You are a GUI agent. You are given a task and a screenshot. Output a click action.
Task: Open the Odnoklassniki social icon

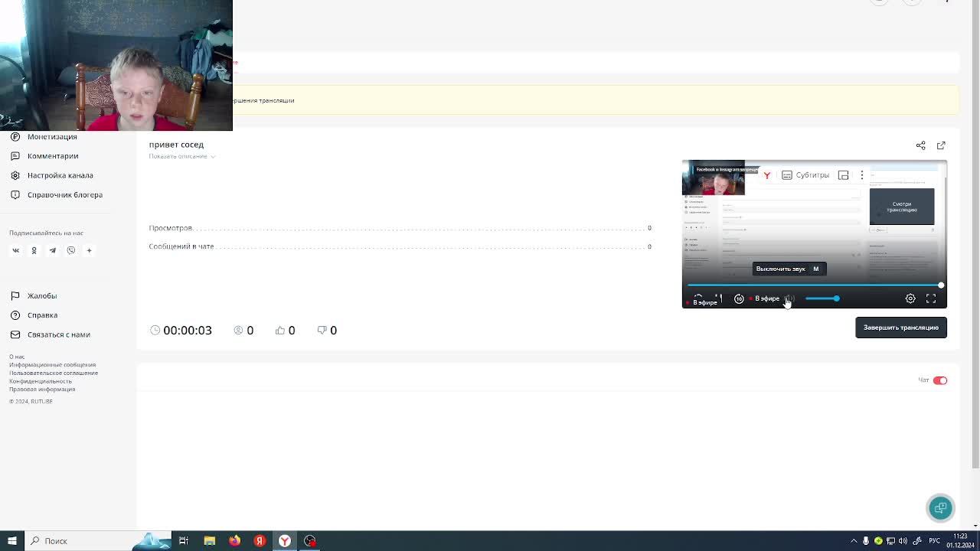coord(34,250)
